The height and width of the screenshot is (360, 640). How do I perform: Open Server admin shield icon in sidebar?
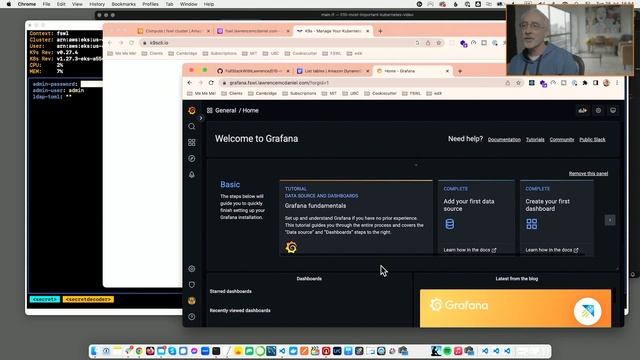coord(192,284)
